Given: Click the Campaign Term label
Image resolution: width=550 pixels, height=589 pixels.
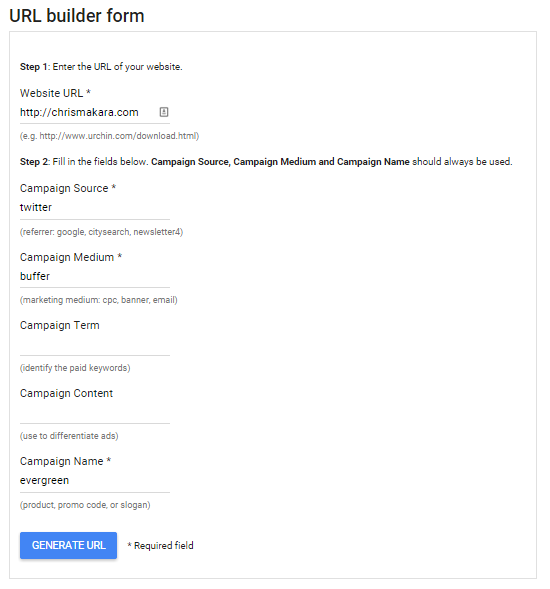Looking at the screenshot, I should [x=60, y=325].
